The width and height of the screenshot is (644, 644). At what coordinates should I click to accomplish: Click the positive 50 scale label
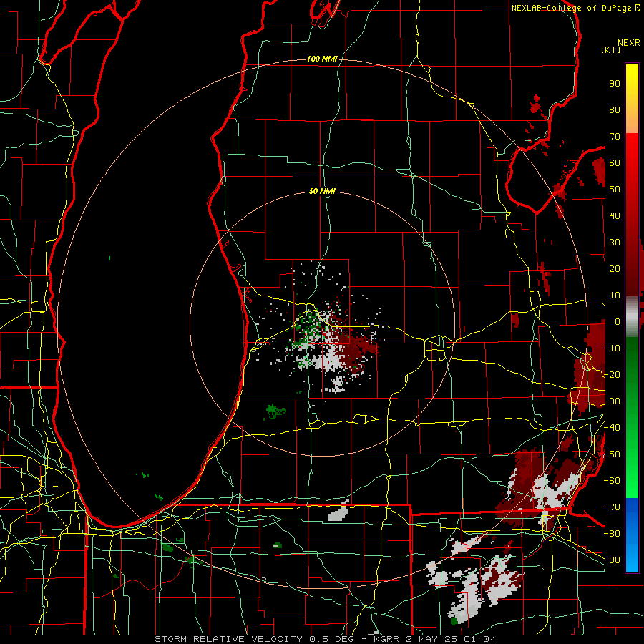click(615, 190)
